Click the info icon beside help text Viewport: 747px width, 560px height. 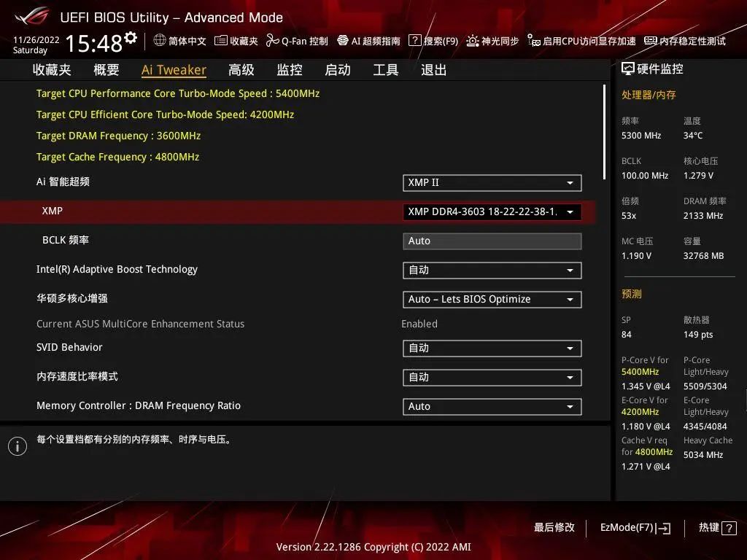pos(18,446)
